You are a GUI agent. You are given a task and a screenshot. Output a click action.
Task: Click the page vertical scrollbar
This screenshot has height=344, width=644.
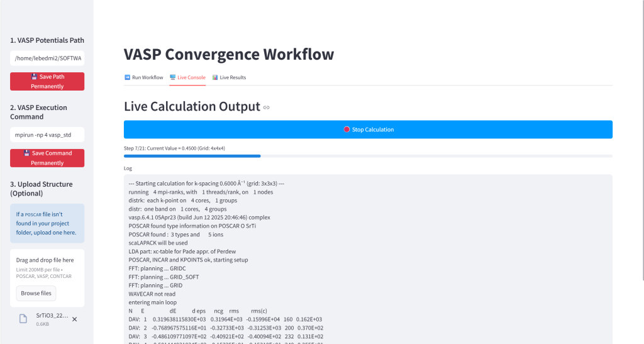point(642,140)
